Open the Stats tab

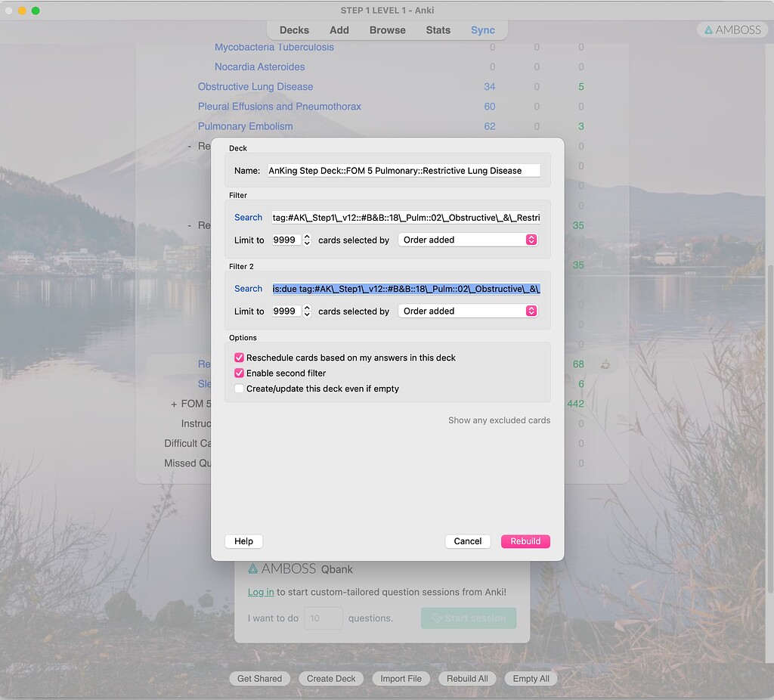point(438,30)
